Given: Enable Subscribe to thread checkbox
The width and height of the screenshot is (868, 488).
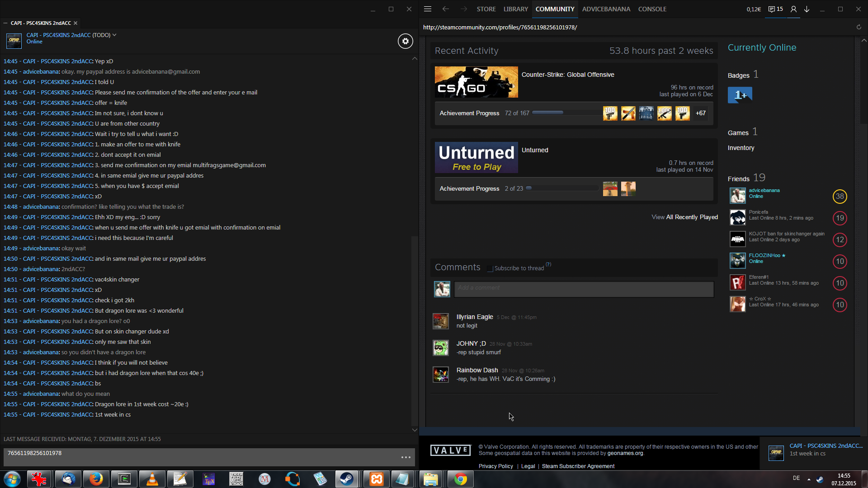Looking at the screenshot, I should point(490,268).
